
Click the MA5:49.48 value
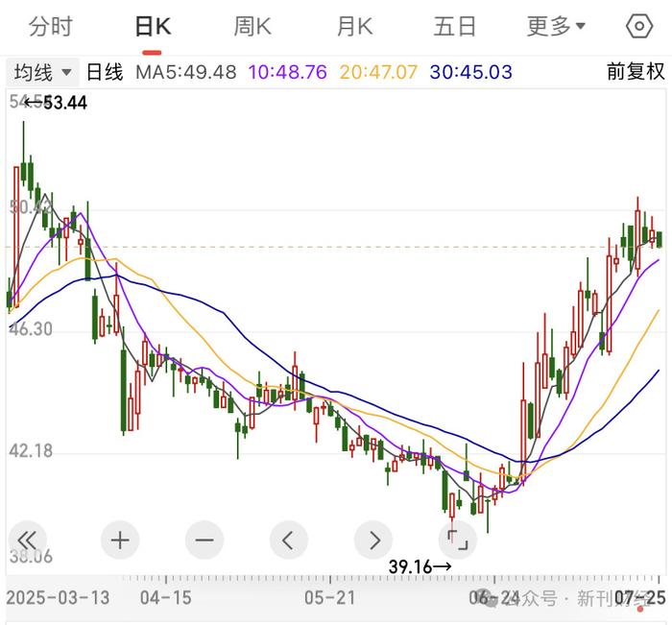(186, 72)
